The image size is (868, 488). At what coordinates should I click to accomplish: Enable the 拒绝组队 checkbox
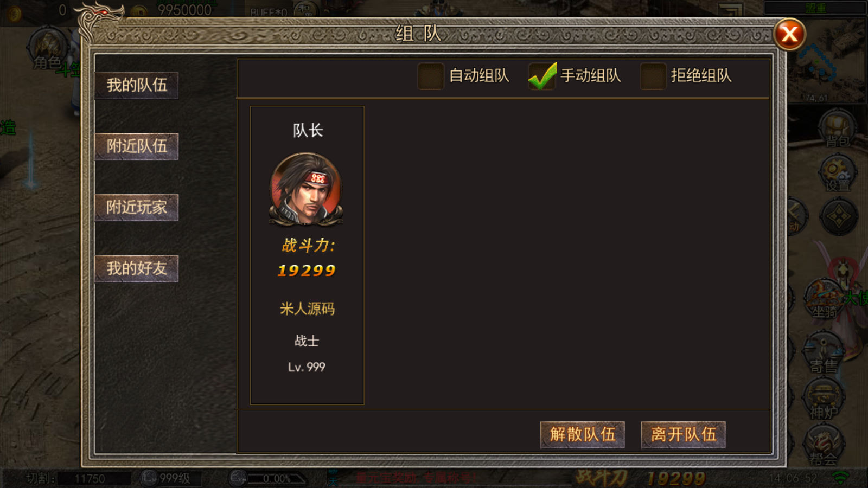pos(653,76)
